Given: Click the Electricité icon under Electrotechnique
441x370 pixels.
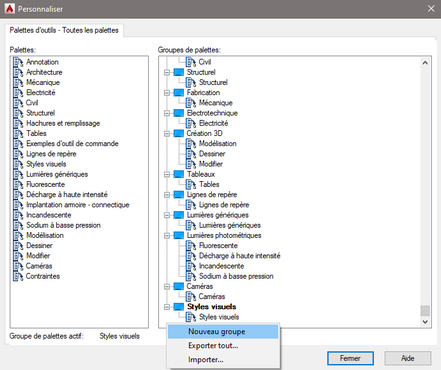Looking at the screenshot, I should click(x=191, y=123).
